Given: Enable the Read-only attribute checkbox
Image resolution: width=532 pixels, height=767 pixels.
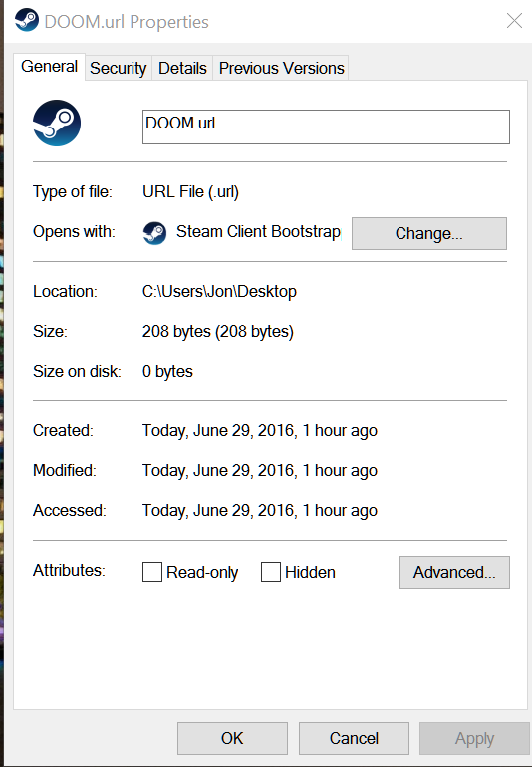Looking at the screenshot, I should [x=152, y=572].
